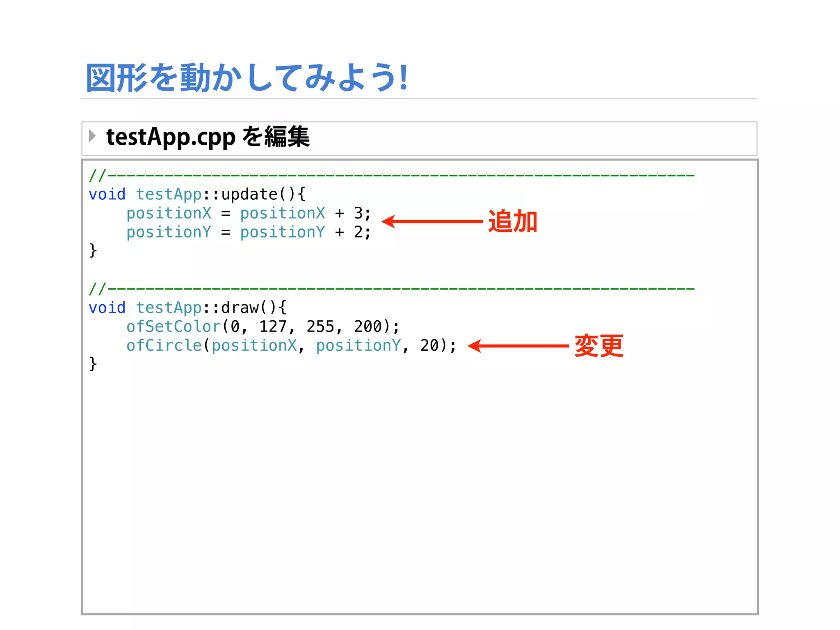Click the line positionX = positionX + 3;
Image resolution: width=840 pixels, height=630 pixels.
pyautogui.click(x=249, y=213)
